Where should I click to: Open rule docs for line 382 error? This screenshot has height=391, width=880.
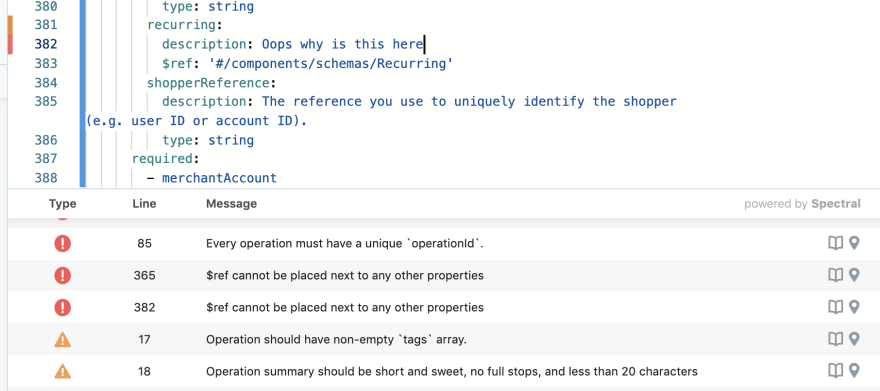(x=836, y=307)
